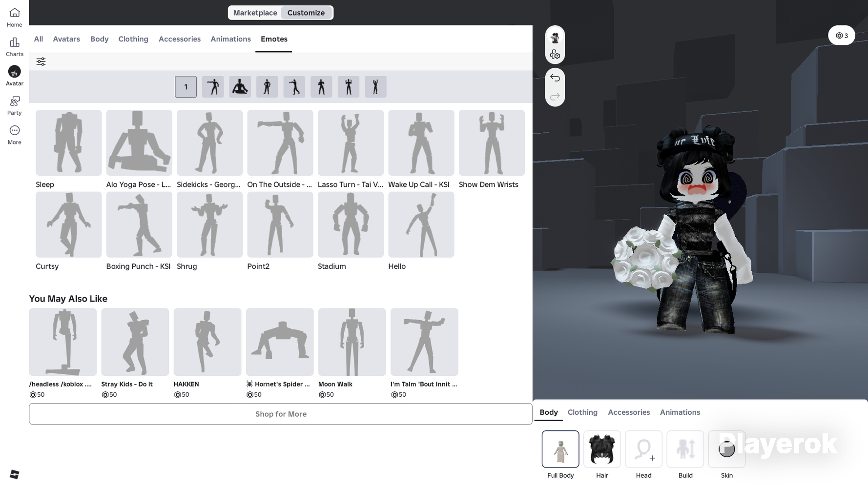
Task: Switch to Marketplace view
Action: pos(255,13)
